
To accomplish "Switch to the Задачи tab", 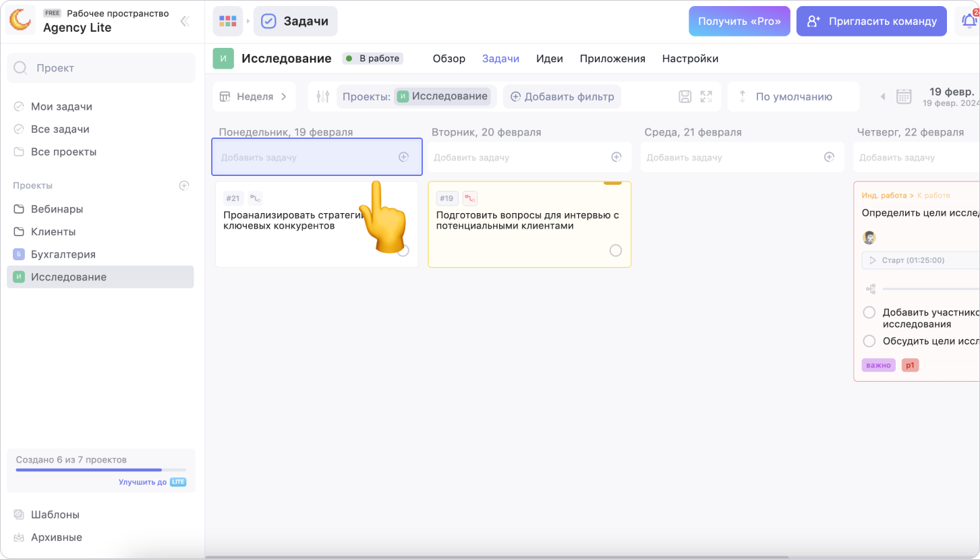I will tap(500, 59).
